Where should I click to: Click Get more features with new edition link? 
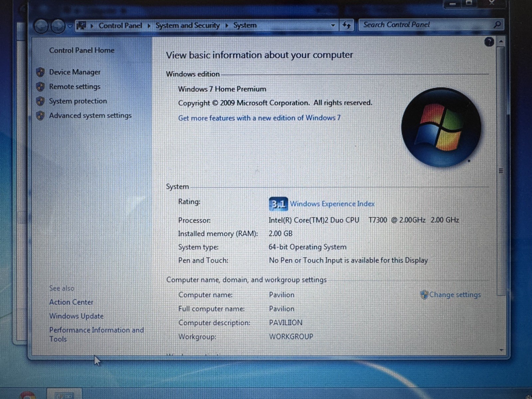tap(260, 118)
